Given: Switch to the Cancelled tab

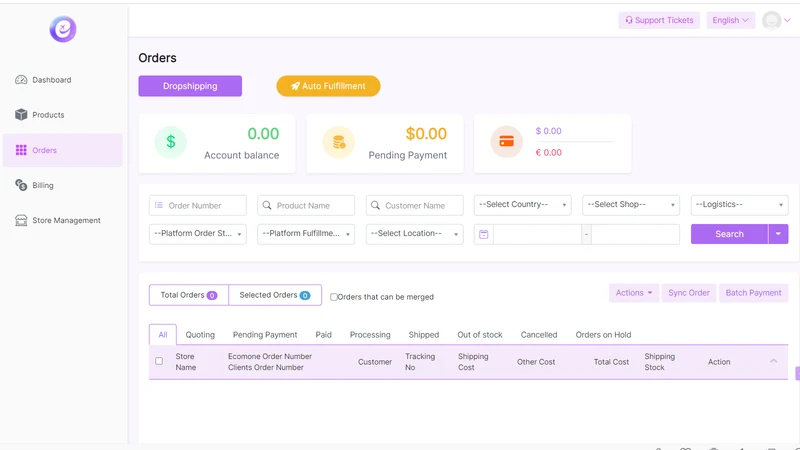Looking at the screenshot, I should point(539,335).
